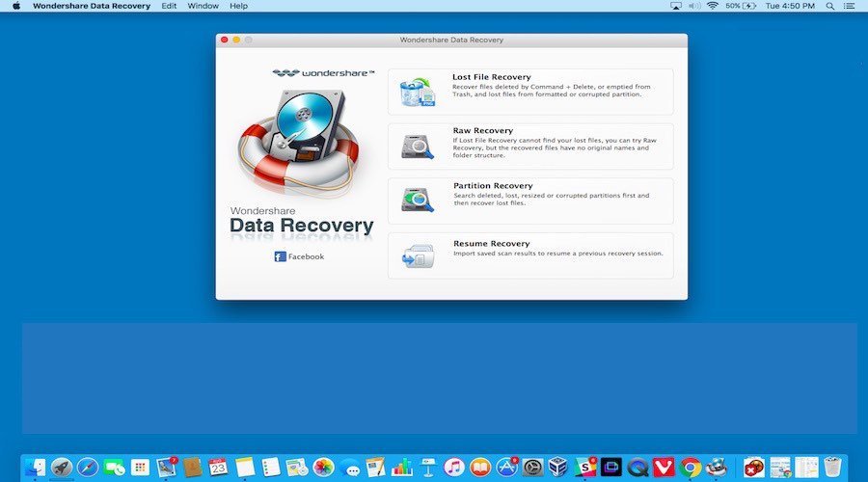The image size is (868, 482).
Task: Open the Help menu
Action: coord(238,6)
